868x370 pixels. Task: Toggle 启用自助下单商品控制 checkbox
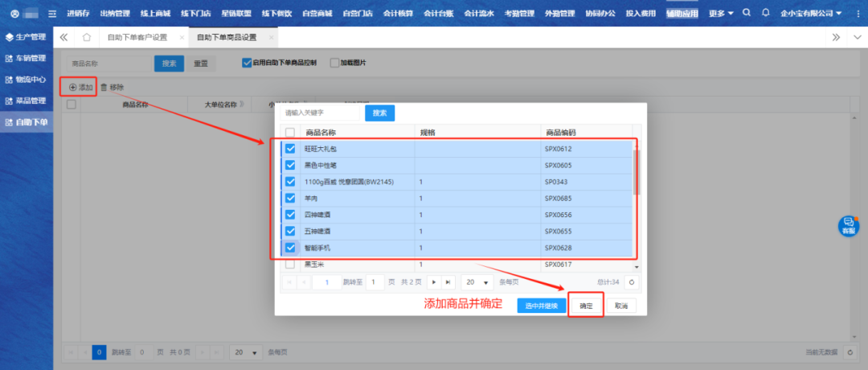click(x=247, y=63)
